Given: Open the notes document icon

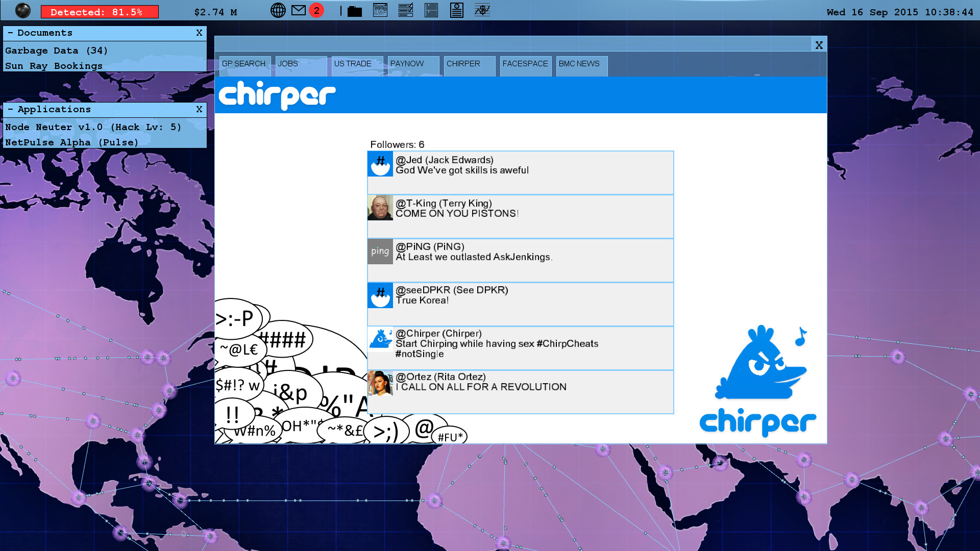Looking at the screenshot, I should pyautogui.click(x=431, y=10).
